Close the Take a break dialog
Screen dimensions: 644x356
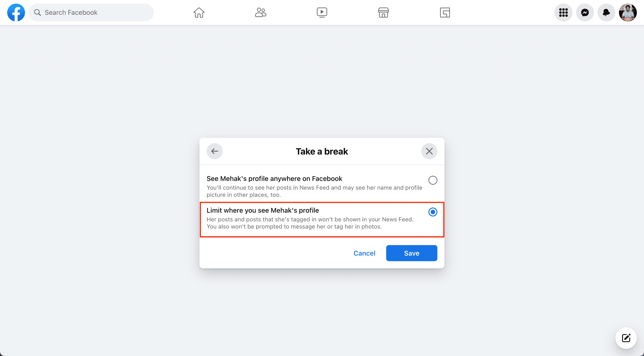429,151
